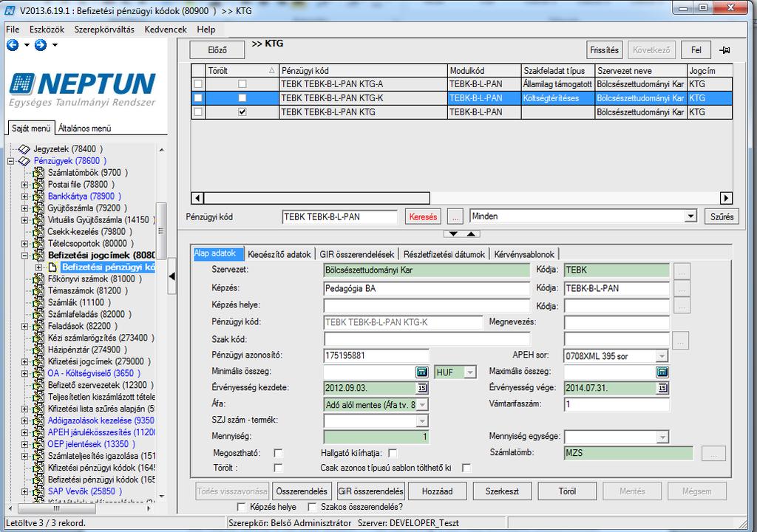Viewport: 757px width, 532px height.
Task: Open calendar for Érvényesség vége date
Action: coord(662,388)
